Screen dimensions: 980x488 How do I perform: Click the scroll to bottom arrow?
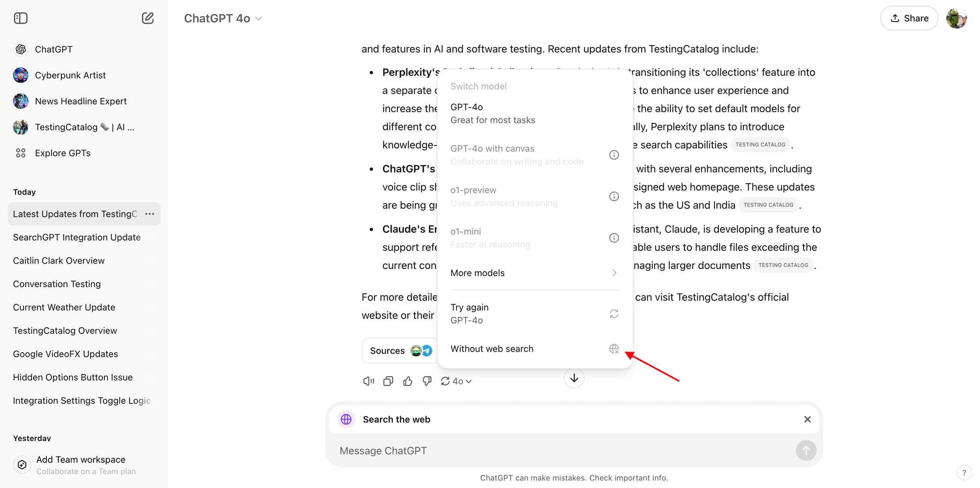click(574, 378)
